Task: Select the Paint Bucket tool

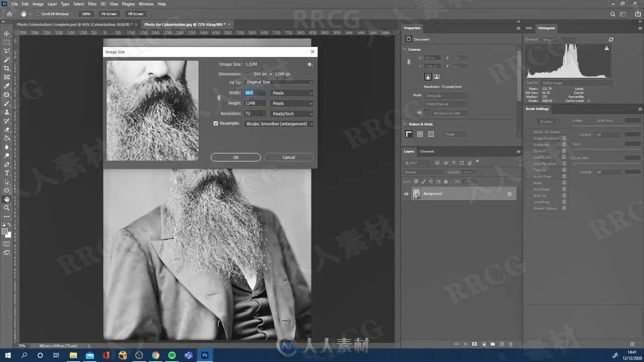Action: (7, 138)
